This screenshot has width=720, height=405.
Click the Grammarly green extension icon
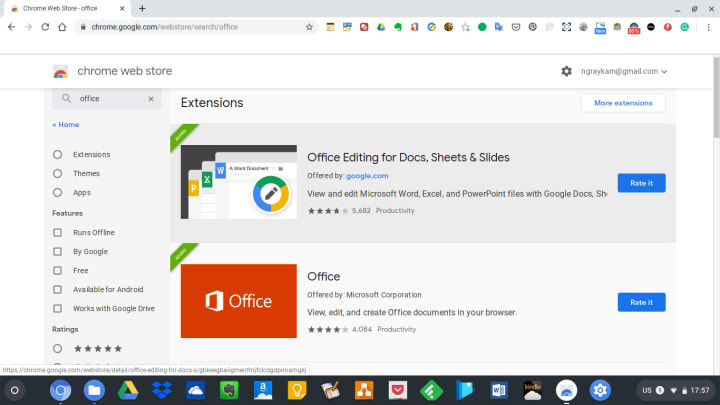click(x=684, y=27)
